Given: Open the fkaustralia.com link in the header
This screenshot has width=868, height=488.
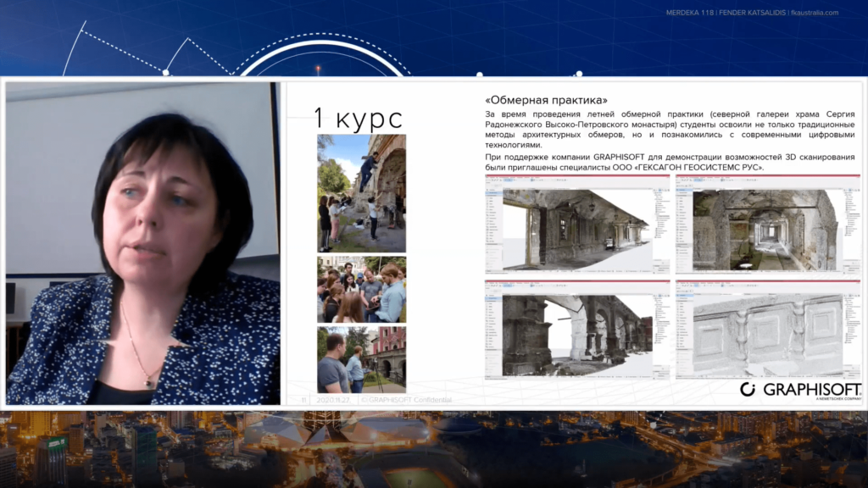Looking at the screenshot, I should coord(814,13).
